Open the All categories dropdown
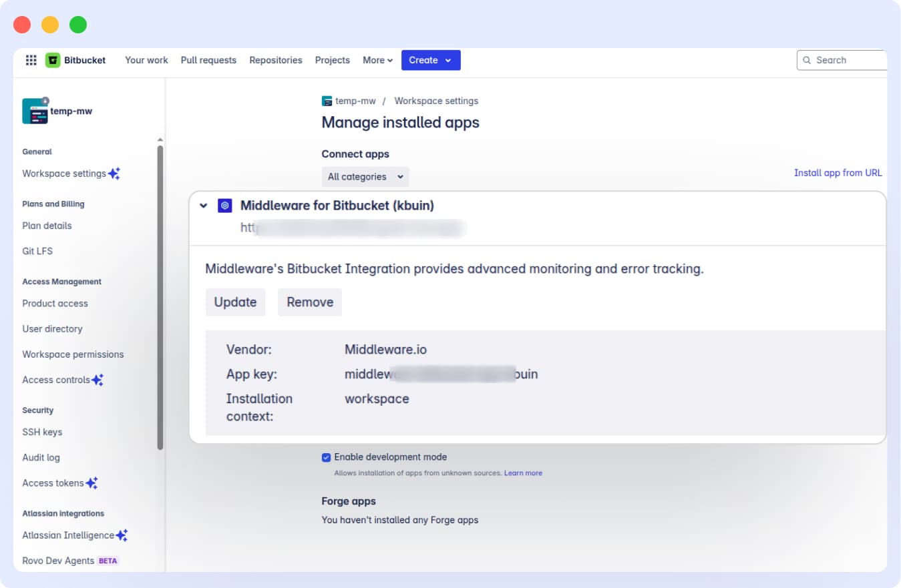The width and height of the screenshot is (901, 588). click(x=365, y=176)
